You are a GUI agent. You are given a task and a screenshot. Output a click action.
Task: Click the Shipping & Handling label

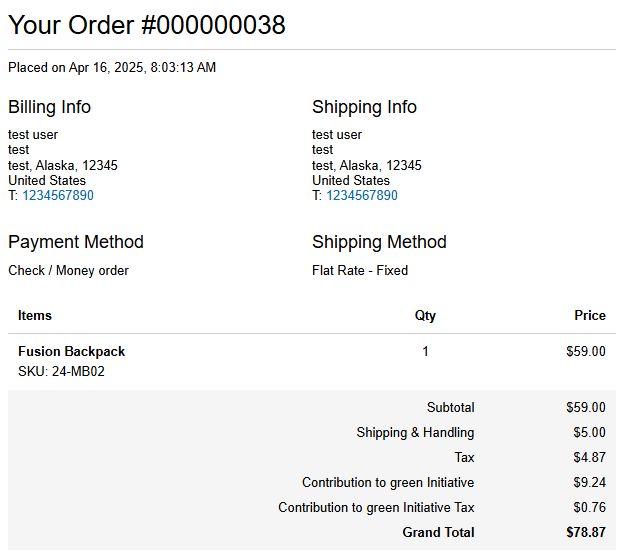point(415,433)
